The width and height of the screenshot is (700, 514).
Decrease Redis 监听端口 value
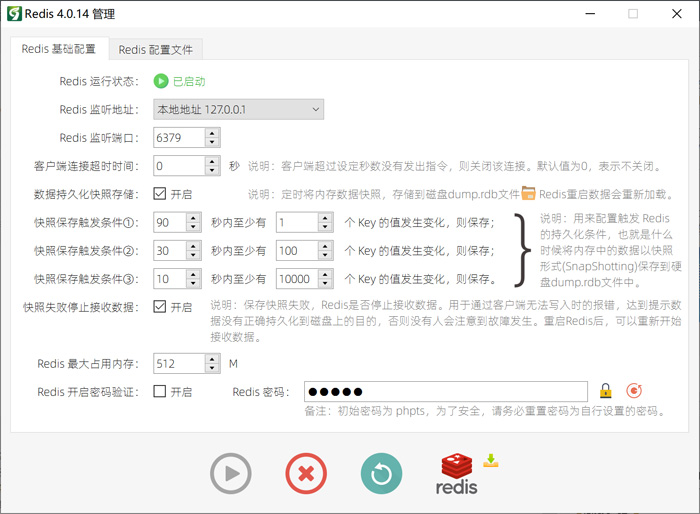(x=212, y=142)
